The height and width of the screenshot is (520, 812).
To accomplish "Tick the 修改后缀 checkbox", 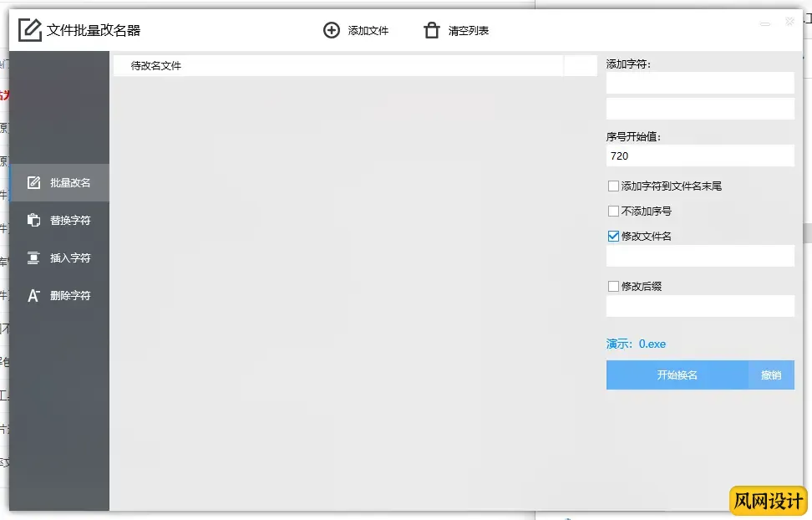I will pyautogui.click(x=614, y=287).
